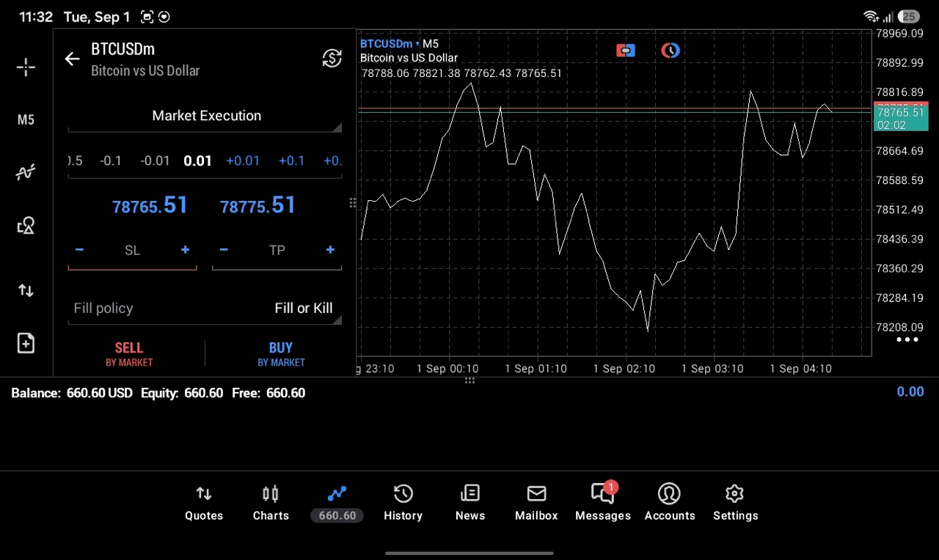Select the crosshair tool in left sidebar
939x560 pixels.
[x=26, y=67]
